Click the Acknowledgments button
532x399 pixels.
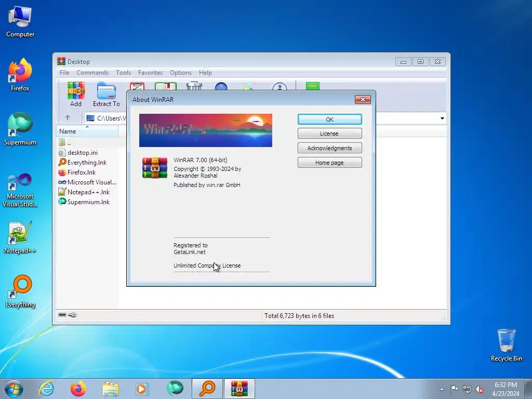(x=329, y=148)
